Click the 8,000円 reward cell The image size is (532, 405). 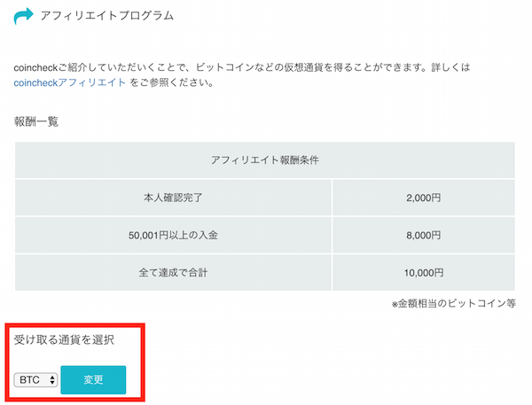tap(424, 235)
